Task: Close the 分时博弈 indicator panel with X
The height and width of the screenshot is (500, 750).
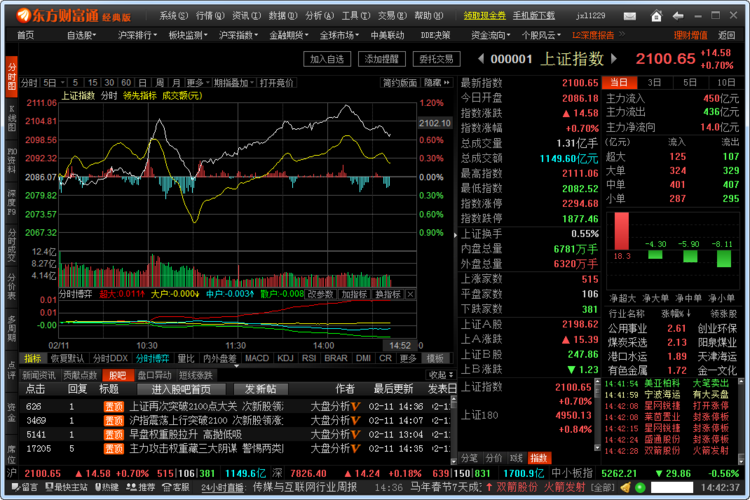Action: (x=410, y=294)
